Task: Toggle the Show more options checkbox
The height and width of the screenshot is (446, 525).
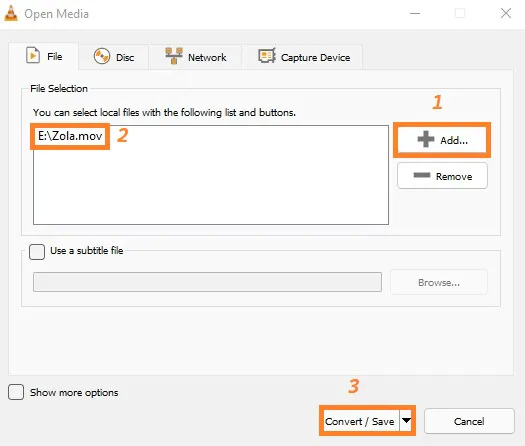Action: [16, 392]
